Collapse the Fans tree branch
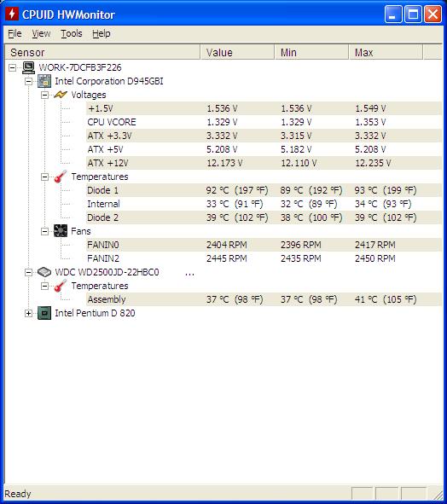Image resolution: width=447 pixels, height=504 pixels. click(x=44, y=231)
